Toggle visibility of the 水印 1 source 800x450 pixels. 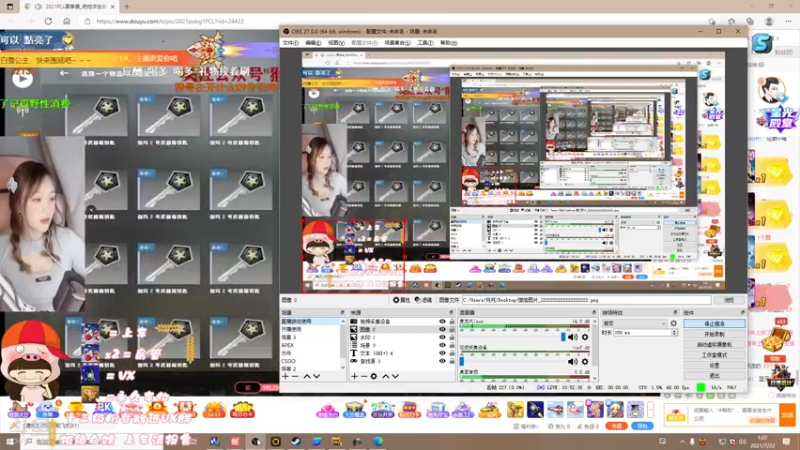[442, 337]
